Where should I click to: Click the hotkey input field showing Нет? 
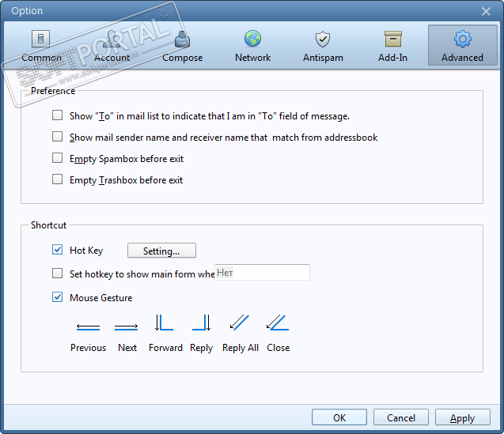tap(262, 273)
